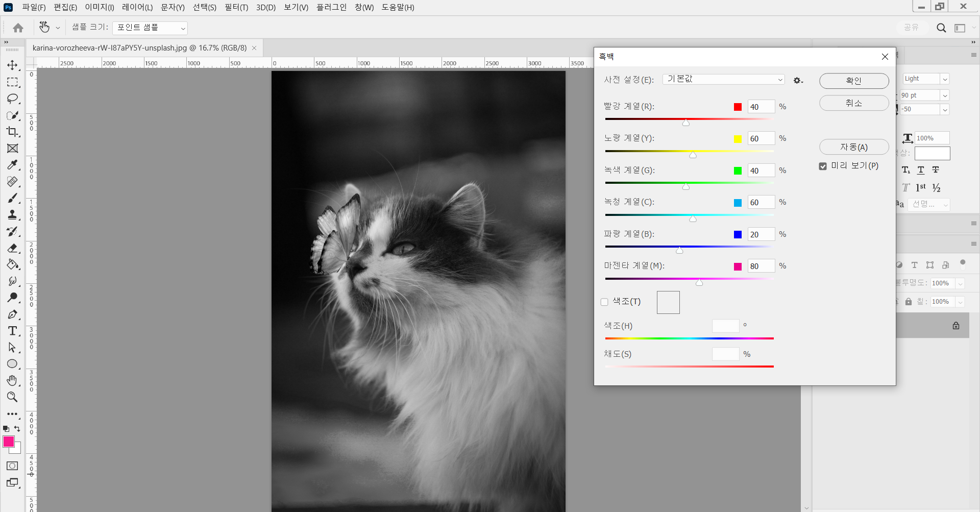
Task: Click the 녹청 계열 cyans value field
Action: [761, 203]
